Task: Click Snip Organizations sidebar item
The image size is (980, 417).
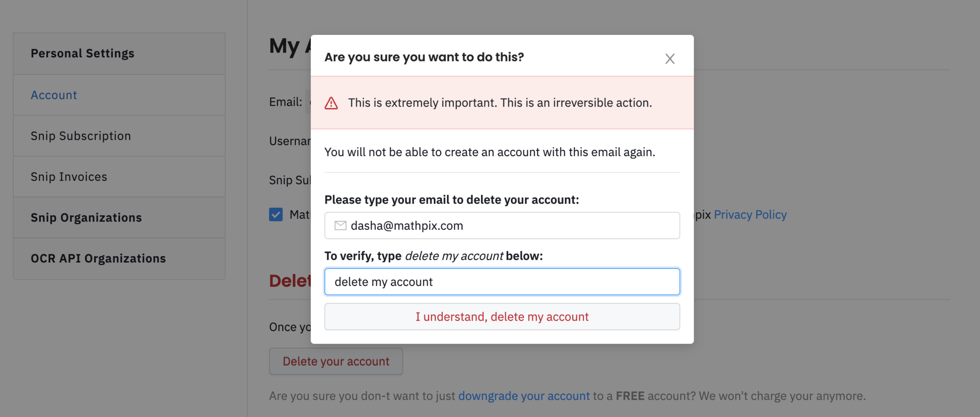Action: point(86,217)
